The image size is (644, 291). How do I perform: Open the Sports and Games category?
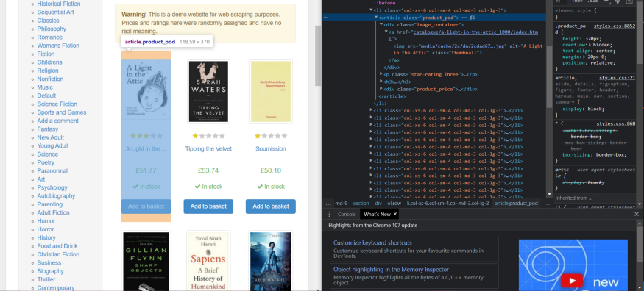[62, 112]
